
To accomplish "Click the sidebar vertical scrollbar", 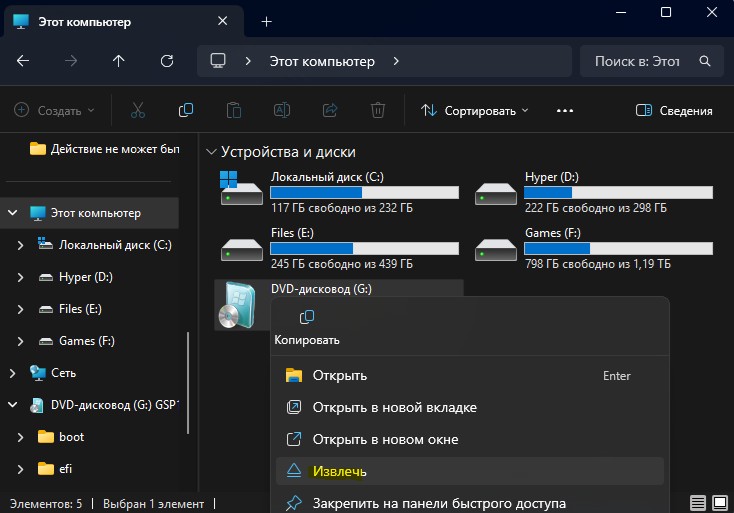I will [x=188, y=383].
